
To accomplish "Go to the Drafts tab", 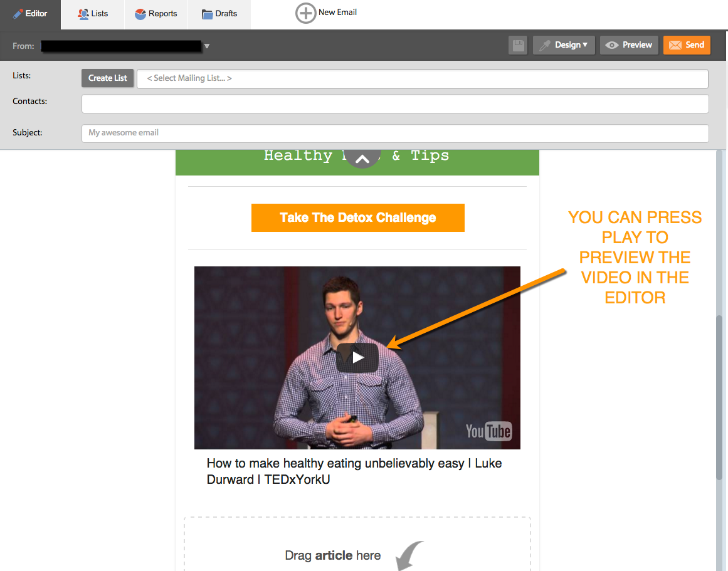I will [x=219, y=14].
